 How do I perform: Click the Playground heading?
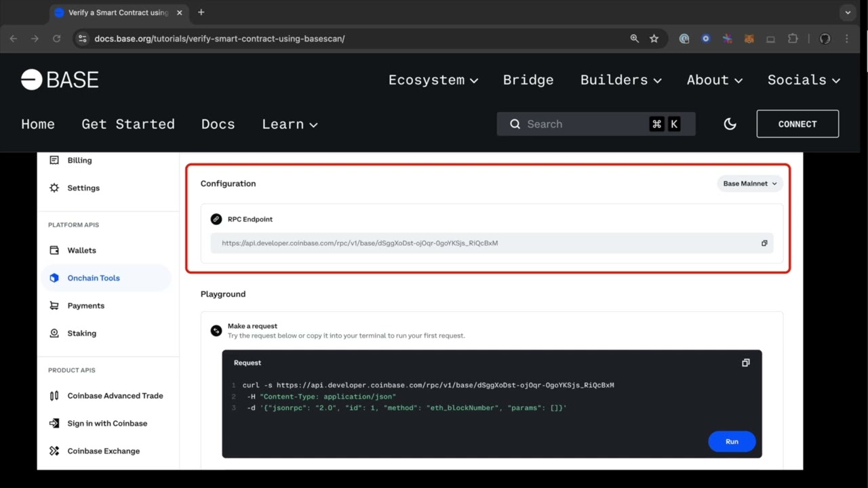click(223, 294)
